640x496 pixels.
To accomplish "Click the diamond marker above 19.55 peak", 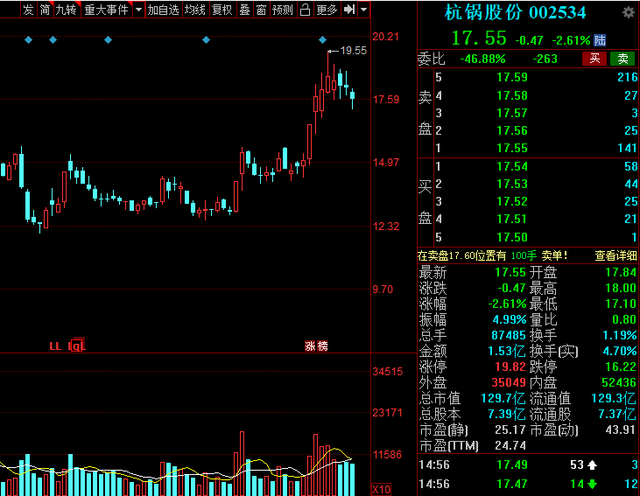I will point(323,40).
